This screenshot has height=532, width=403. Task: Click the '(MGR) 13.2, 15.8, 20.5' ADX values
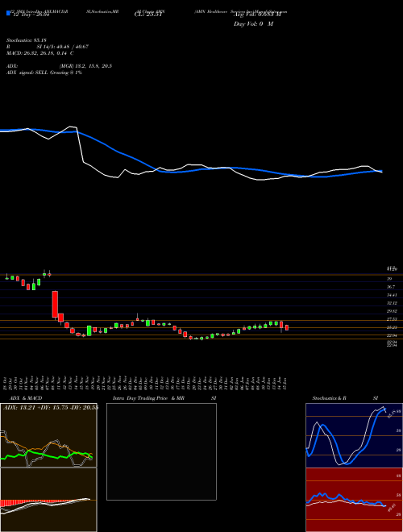(85, 66)
